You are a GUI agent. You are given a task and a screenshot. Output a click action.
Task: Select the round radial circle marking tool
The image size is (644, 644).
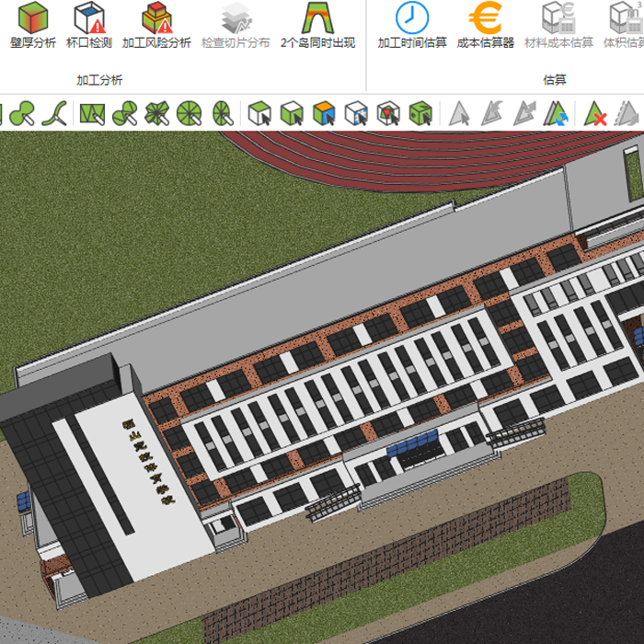click(x=190, y=113)
